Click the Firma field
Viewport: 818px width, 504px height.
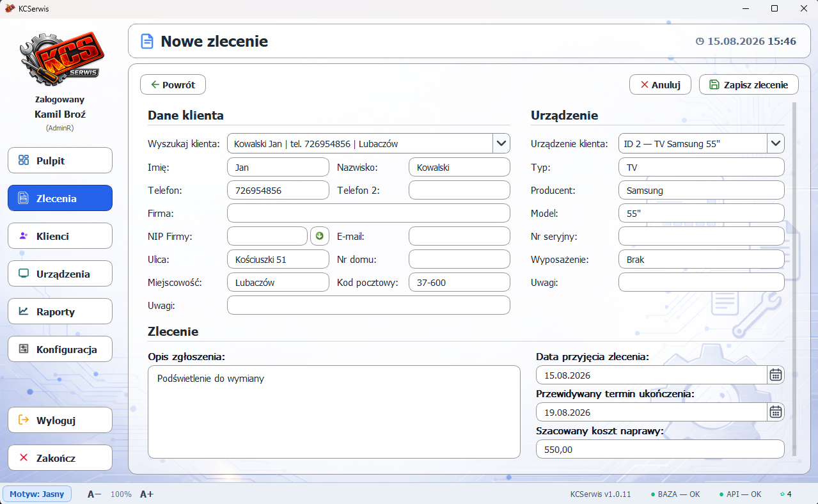point(368,213)
